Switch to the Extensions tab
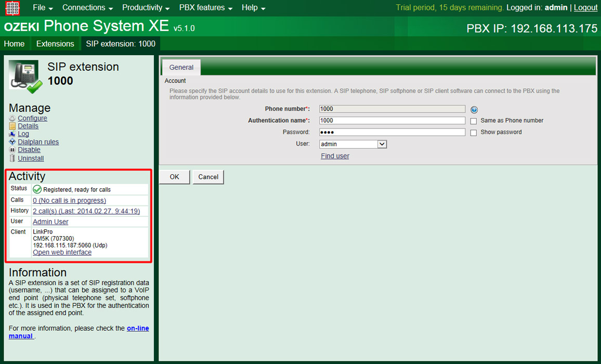Screen dimensions: 601x364 [x=55, y=44]
